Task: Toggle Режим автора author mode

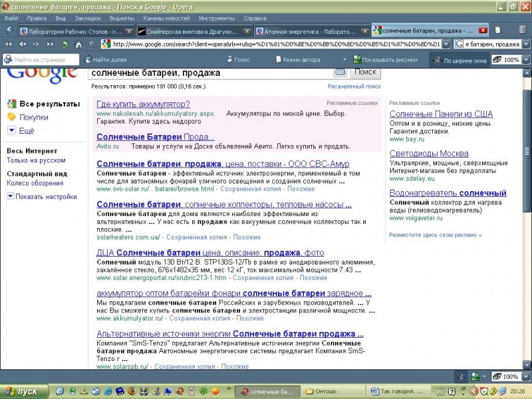Action: pos(297,59)
